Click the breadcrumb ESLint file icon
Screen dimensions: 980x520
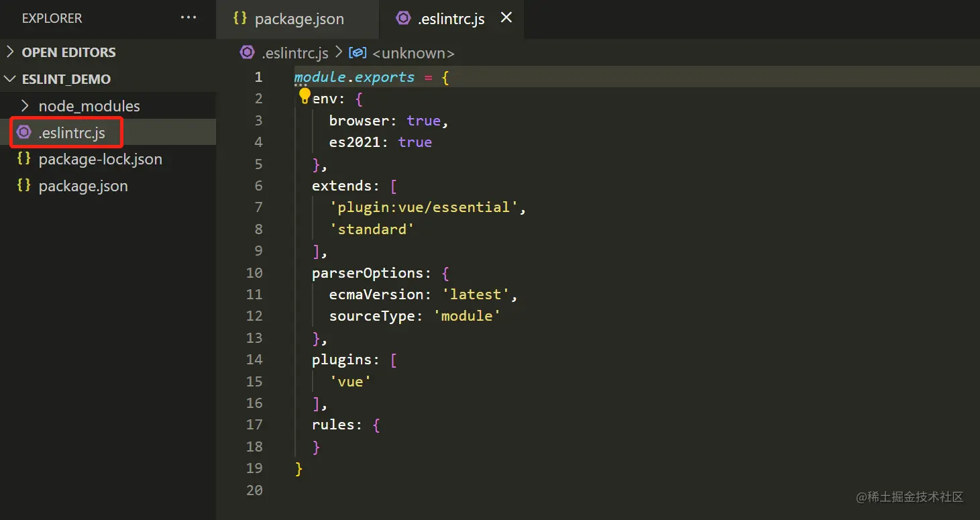248,52
